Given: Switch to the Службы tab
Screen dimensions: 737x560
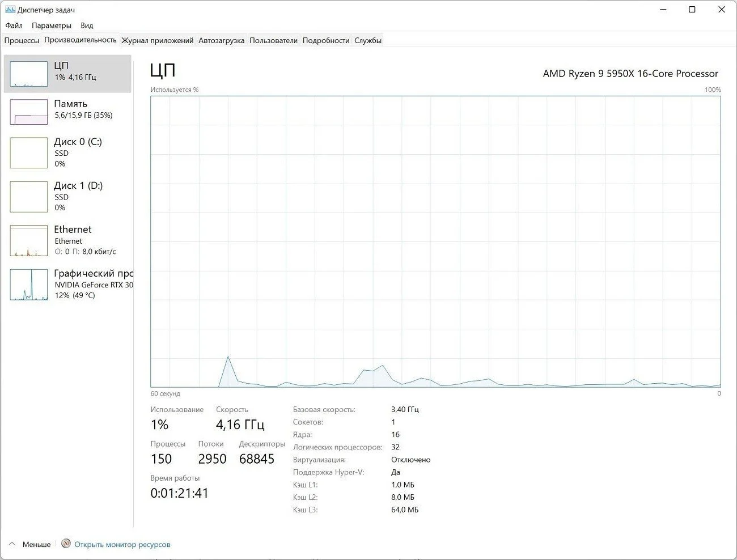Looking at the screenshot, I should pyautogui.click(x=368, y=40).
